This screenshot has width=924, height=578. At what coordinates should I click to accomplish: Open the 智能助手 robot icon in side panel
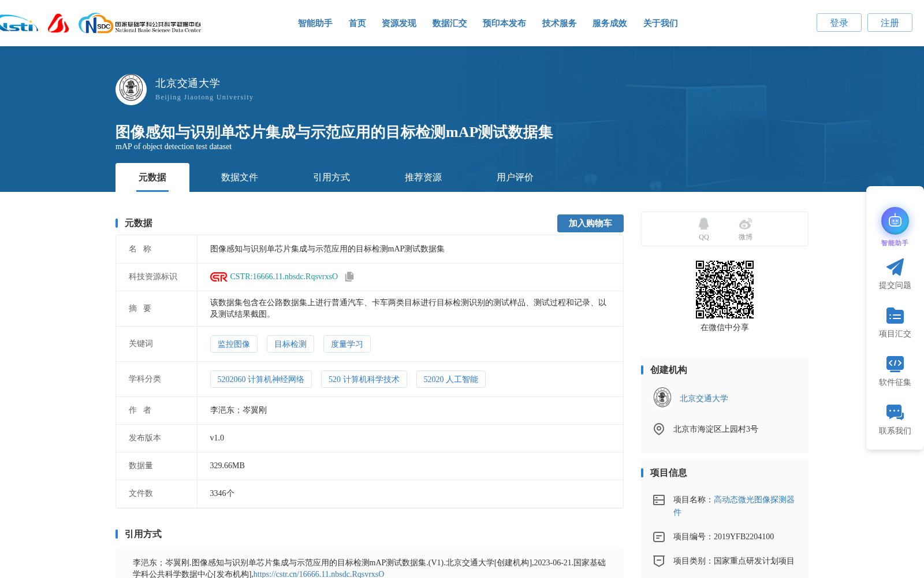point(895,221)
